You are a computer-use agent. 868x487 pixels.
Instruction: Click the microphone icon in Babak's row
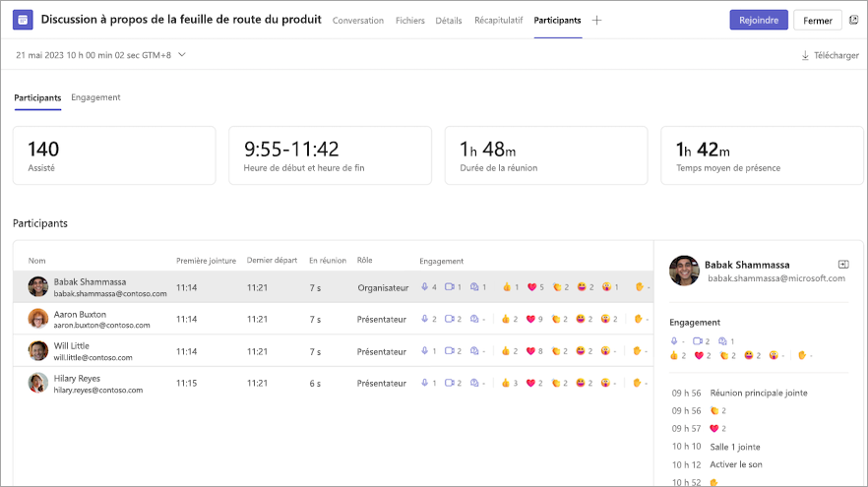click(424, 286)
